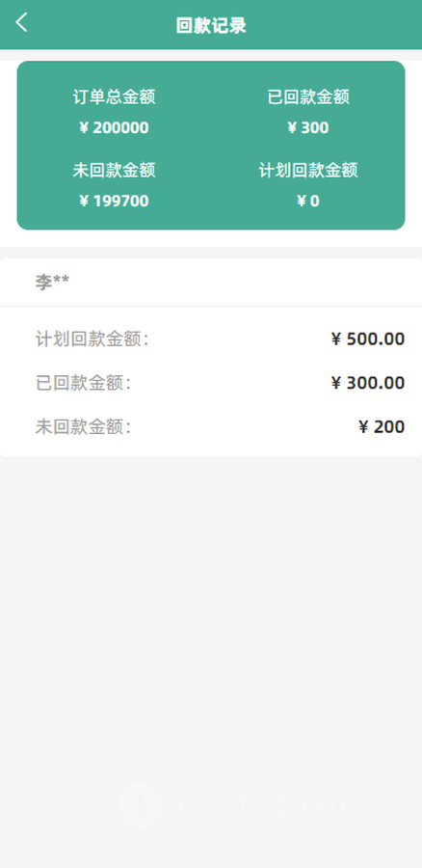The width and height of the screenshot is (422, 868).
Task: Click the FastAdmin watermark logo icon
Action: 140,806
